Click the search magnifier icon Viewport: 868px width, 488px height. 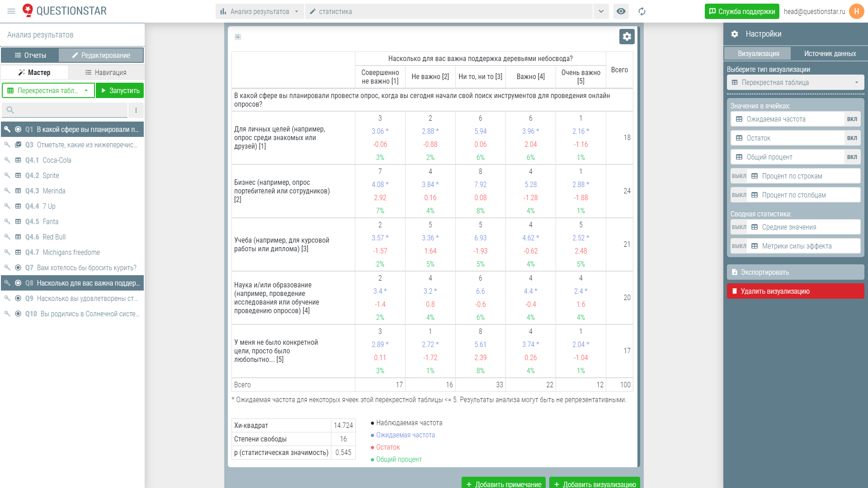coord(10,110)
